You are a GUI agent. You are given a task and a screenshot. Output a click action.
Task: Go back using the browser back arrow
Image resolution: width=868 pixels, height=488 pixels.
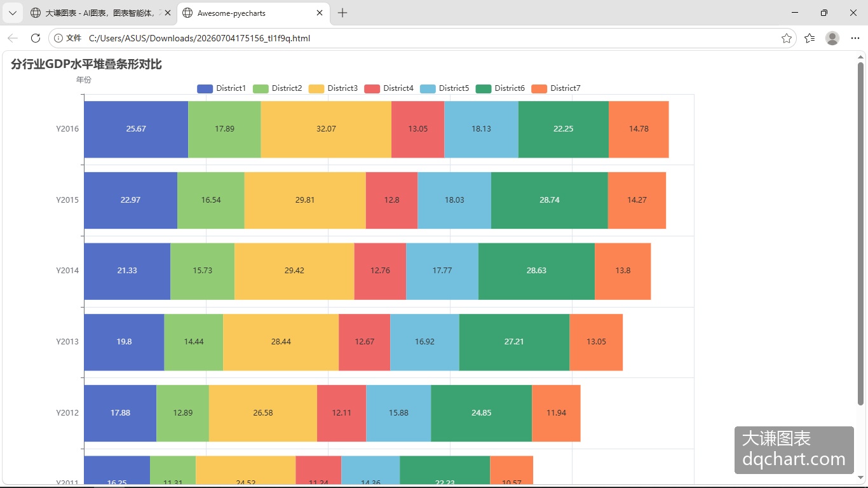pyautogui.click(x=13, y=38)
